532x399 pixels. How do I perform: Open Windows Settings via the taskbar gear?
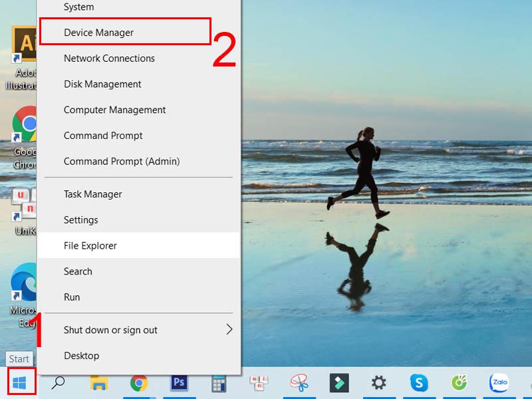coord(379,382)
